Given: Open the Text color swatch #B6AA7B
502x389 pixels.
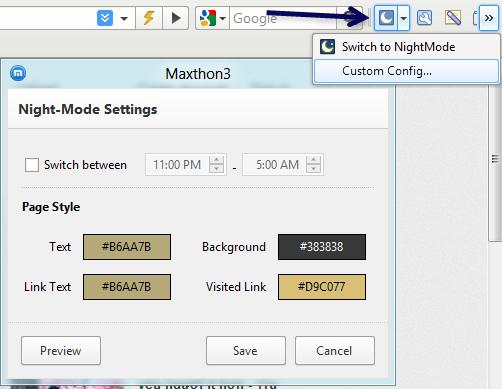Looking at the screenshot, I should pyautogui.click(x=127, y=247).
